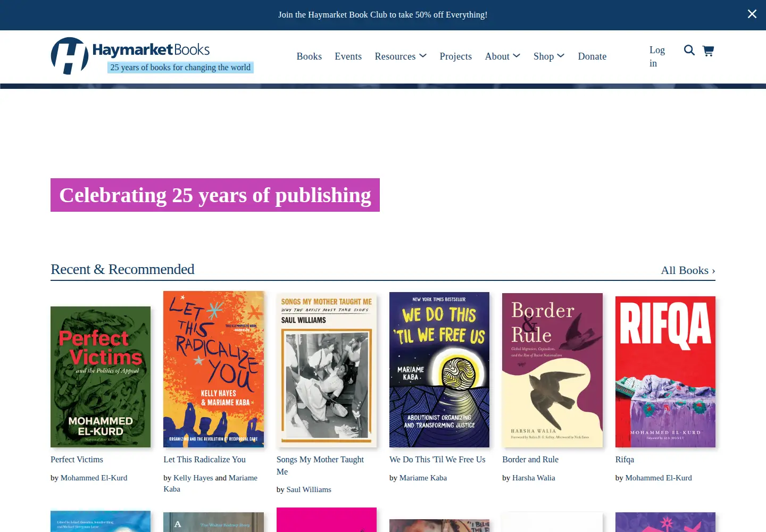Screen dimensions: 766x532
Task: Open We Do This 'Til We Free Us cover
Action: pos(439,370)
